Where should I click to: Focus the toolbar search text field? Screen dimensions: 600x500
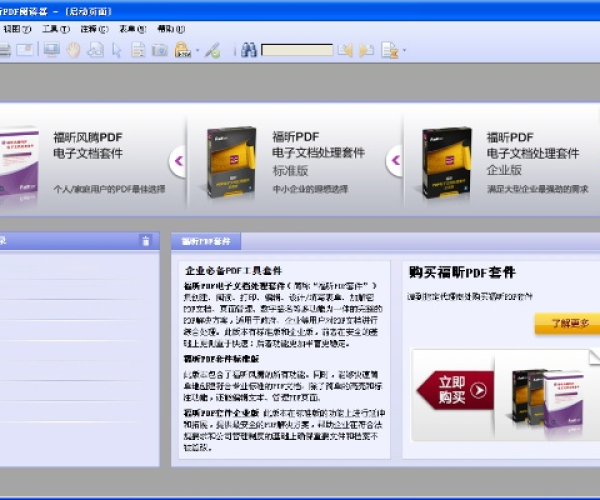pos(297,50)
